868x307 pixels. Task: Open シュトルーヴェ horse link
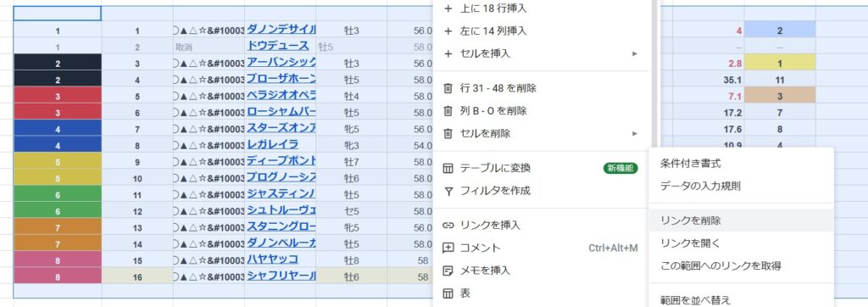tap(281, 210)
